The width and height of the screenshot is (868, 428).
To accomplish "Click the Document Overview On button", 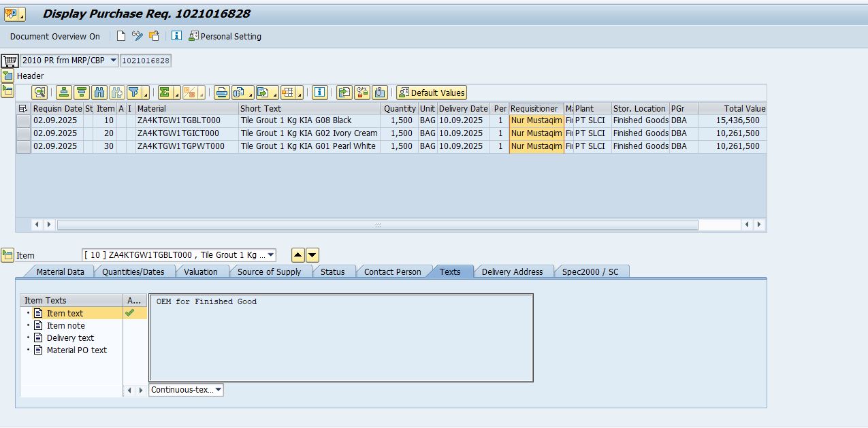I will coord(55,36).
